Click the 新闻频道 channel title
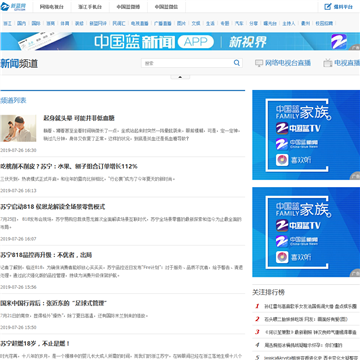The image size is (360, 360). coord(19,63)
